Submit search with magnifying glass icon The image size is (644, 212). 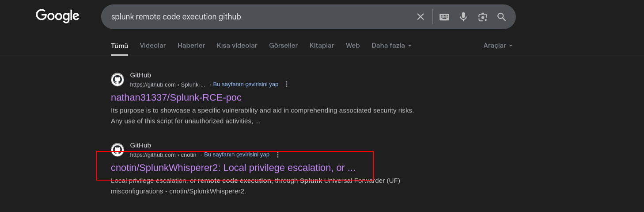point(501,17)
